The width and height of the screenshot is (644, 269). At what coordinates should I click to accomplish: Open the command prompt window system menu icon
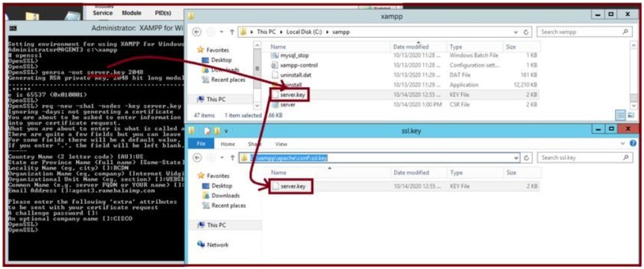coord(13,28)
